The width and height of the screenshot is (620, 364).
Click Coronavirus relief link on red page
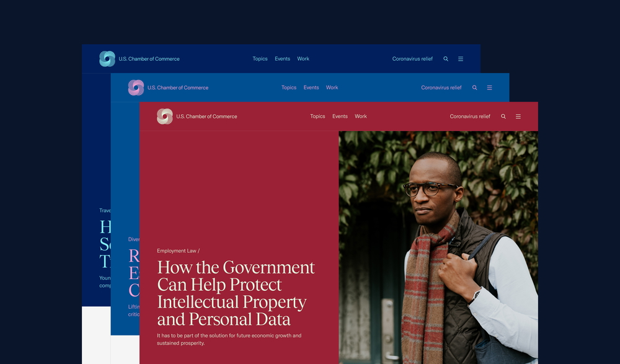pos(470,117)
